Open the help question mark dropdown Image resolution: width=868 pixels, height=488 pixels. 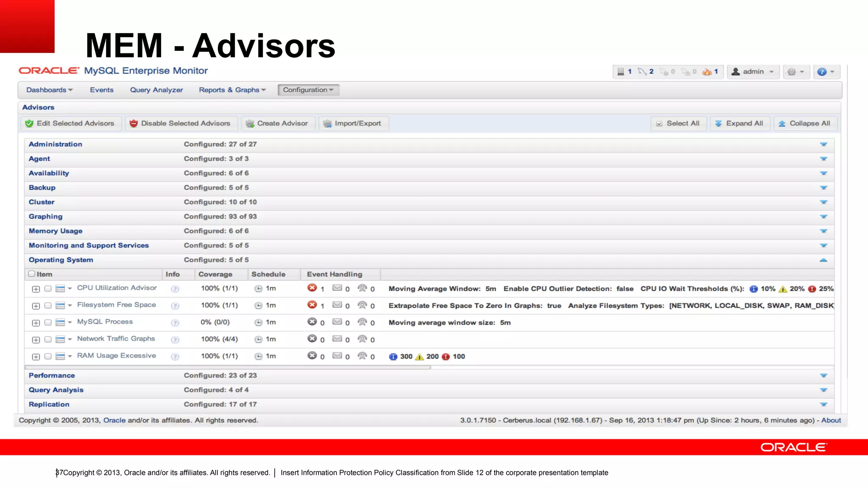(x=826, y=72)
